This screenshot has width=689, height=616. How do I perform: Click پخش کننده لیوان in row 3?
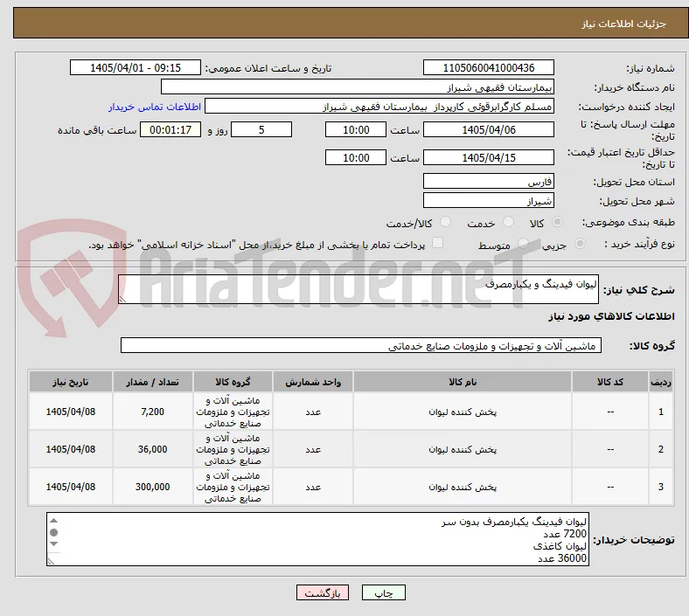pyautogui.click(x=463, y=487)
